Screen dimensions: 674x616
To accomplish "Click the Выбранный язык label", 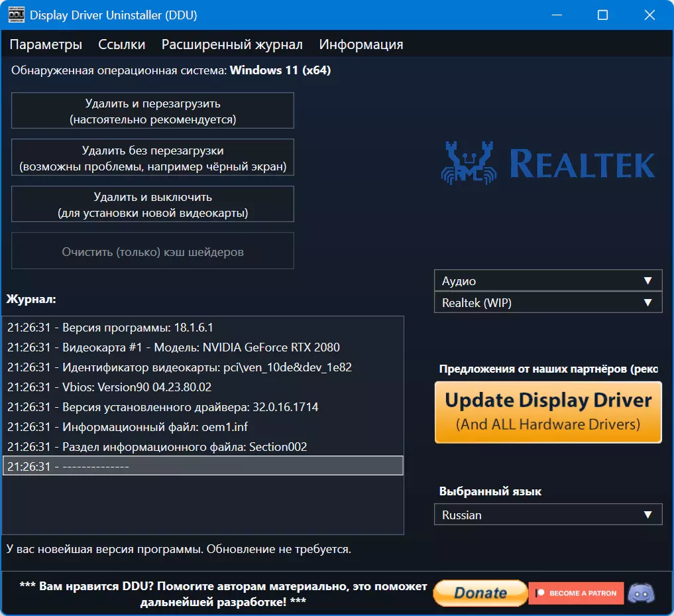I will point(490,491).
